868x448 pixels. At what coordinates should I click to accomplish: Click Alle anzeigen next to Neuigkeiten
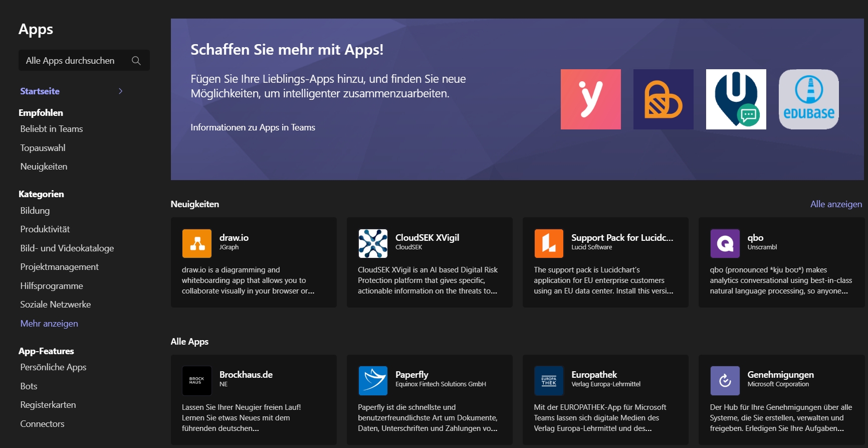(836, 204)
